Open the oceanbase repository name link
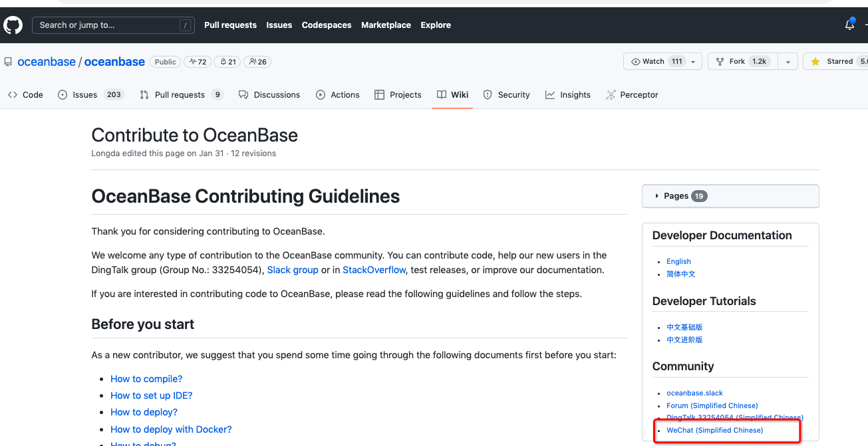This screenshot has width=868, height=446. tap(114, 62)
